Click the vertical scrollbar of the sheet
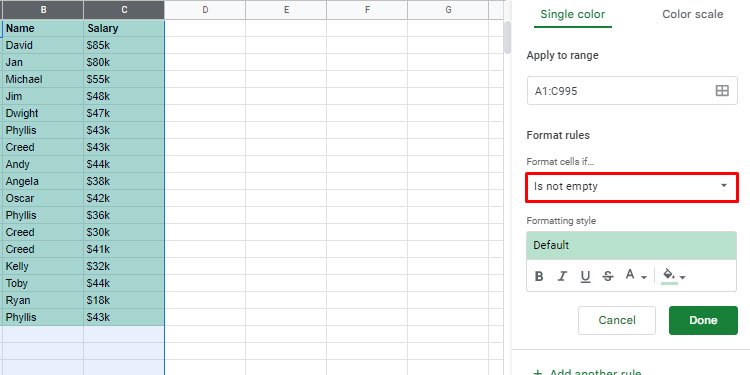The image size is (750, 375). tap(507, 37)
